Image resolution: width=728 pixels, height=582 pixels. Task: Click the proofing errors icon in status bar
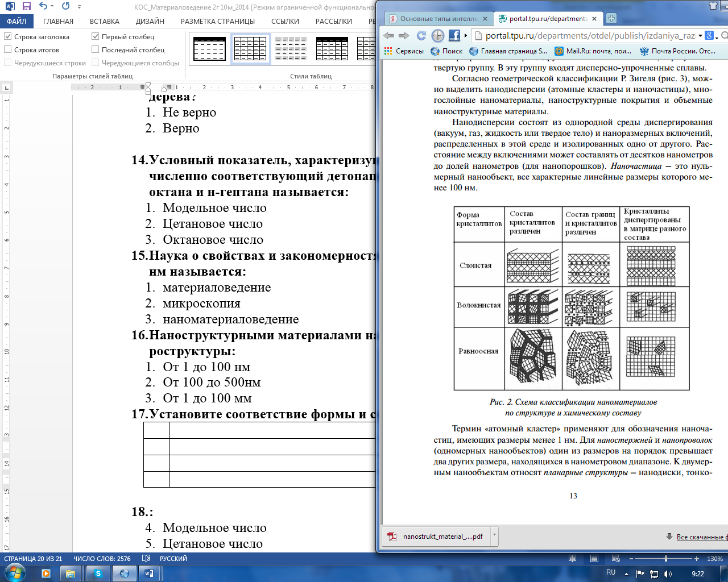tap(146, 559)
